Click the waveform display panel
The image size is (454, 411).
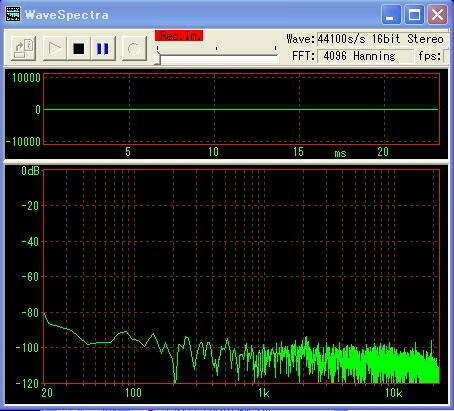[241, 109]
